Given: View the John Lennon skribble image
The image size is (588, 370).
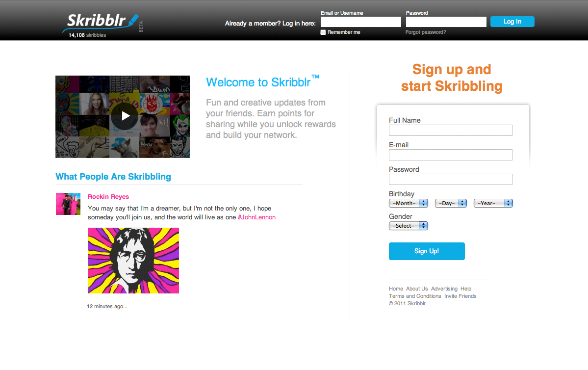Looking at the screenshot, I should (x=133, y=261).
